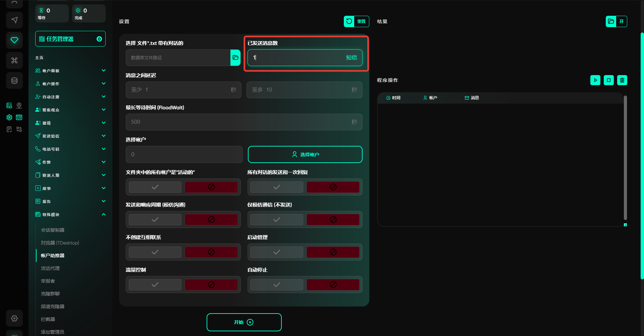Click the folder browse icon for database file path
The image size is (644, 336).
235,58
